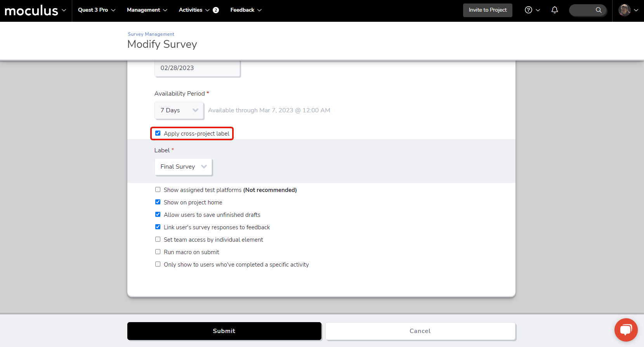Click the 02/28/2023 date field

pos(198,68)
